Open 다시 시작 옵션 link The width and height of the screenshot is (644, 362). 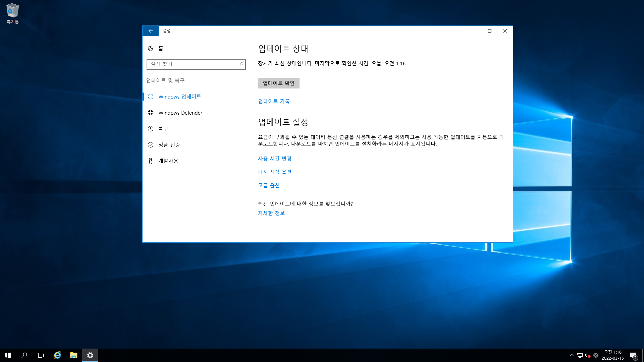coord(274,172)
